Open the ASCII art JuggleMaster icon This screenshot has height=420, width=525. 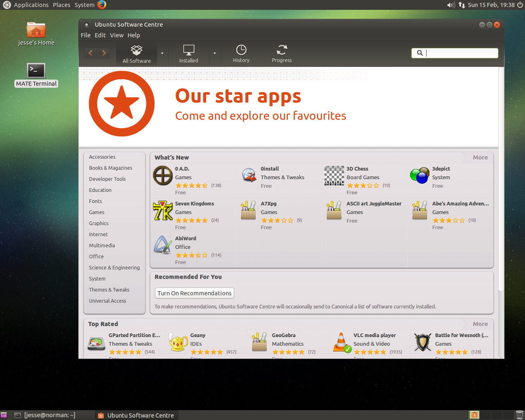click(334, 210)
